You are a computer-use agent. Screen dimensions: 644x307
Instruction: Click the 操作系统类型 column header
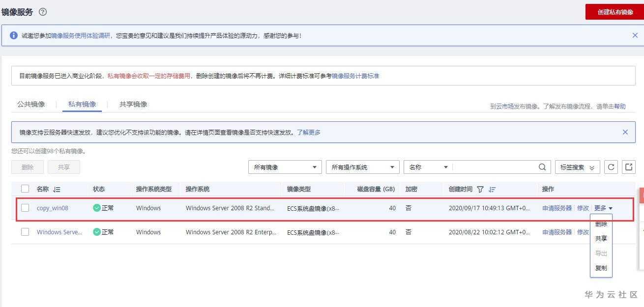coord(154,189)
